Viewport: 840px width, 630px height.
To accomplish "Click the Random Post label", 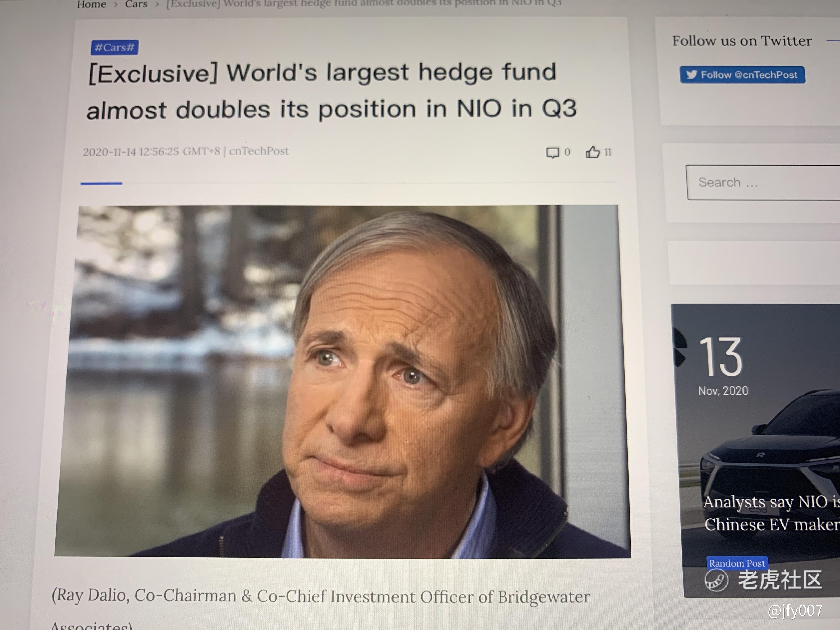I will (737, 563).
